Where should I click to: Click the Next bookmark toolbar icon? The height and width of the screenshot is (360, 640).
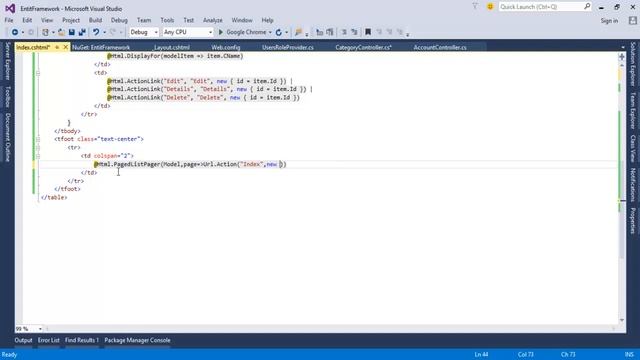pos(389,32)
